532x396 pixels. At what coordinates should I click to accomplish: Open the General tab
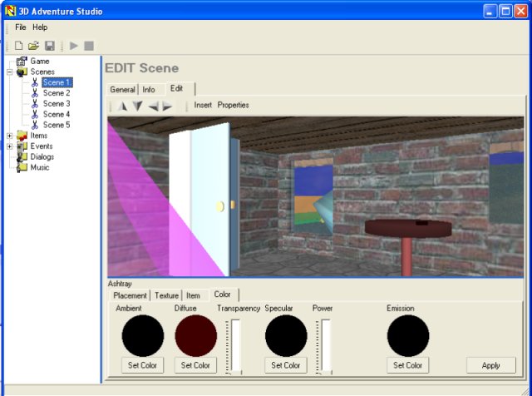pyautogui.click(x=122, y=90)
